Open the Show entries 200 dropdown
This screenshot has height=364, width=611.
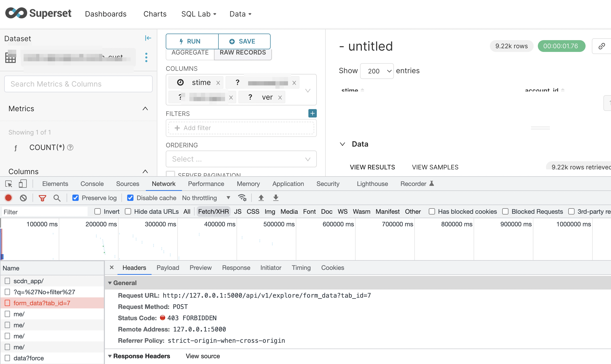377,71
